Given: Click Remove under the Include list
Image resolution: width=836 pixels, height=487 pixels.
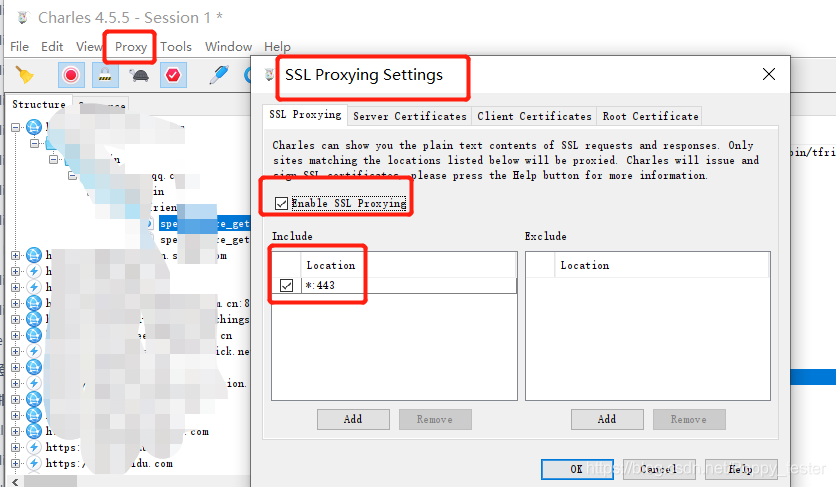Looking at the screenshot, I should point(435,419).
